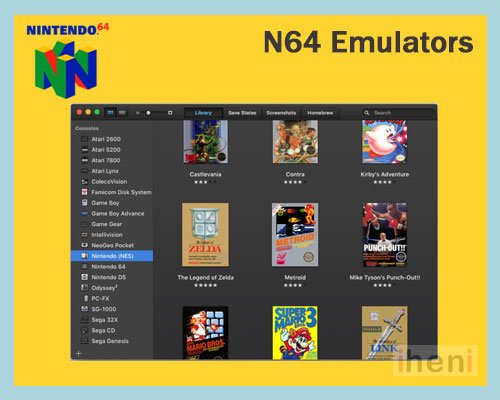Open the Library tab
Viewport: 500px width, 400px height.
(203, 113)
